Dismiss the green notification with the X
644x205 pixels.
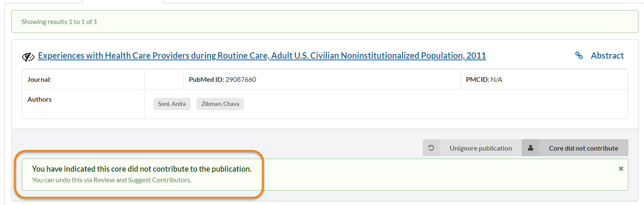620,169
